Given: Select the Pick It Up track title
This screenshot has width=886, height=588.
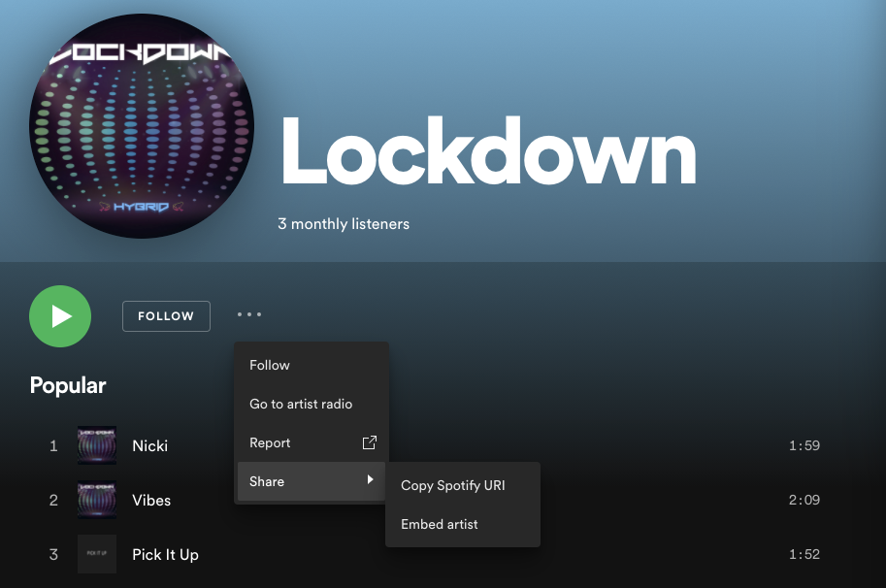Looking at the screenshot, I should (165, 554).
